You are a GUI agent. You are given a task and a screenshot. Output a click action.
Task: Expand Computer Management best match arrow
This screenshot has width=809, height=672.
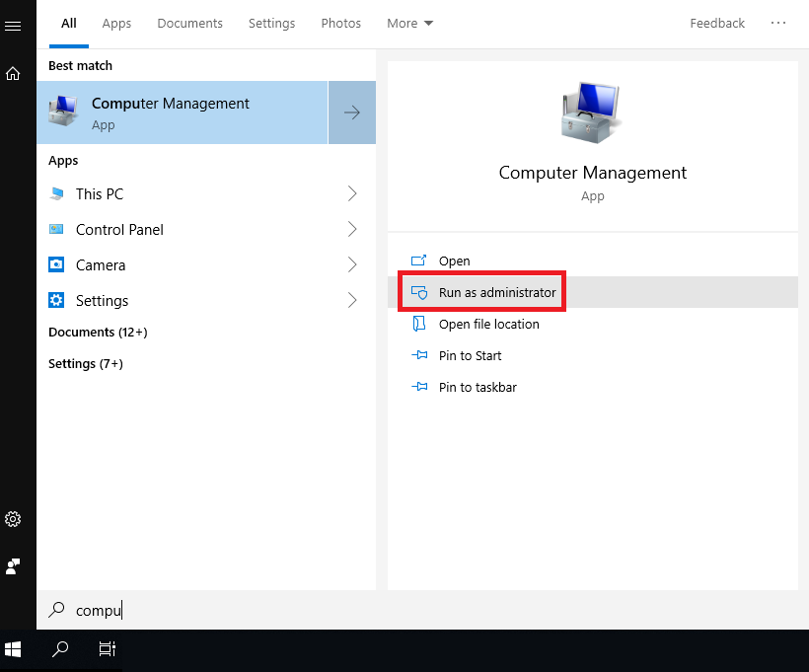pyautogui.click(x=352, y=112)
